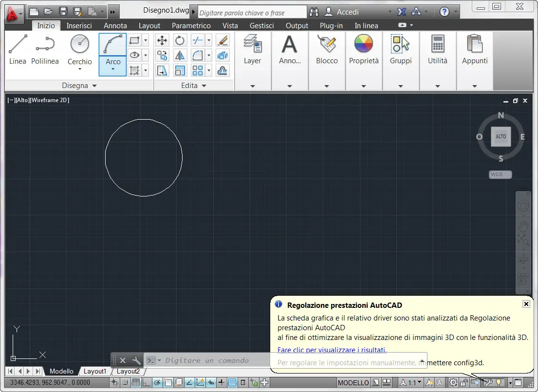Select the Copy objects tool
Screen dimensions: 538x392
(162, 55)
